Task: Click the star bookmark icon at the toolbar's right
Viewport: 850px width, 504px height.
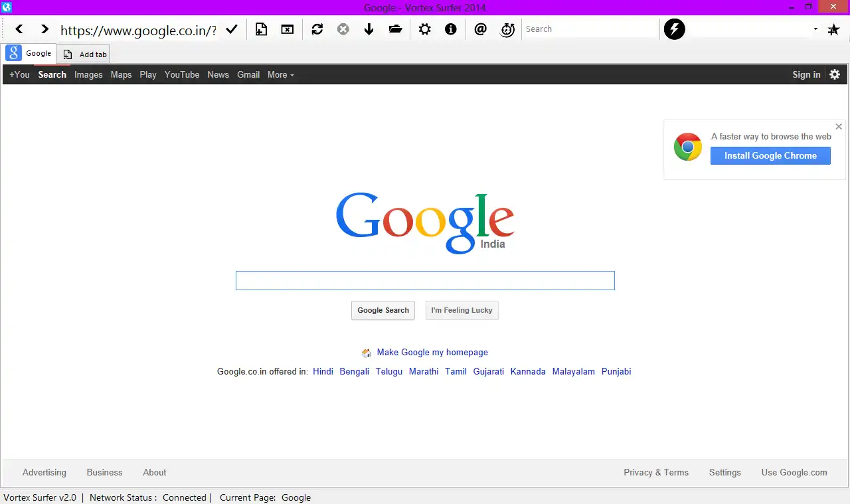Action: click(834, 29)
